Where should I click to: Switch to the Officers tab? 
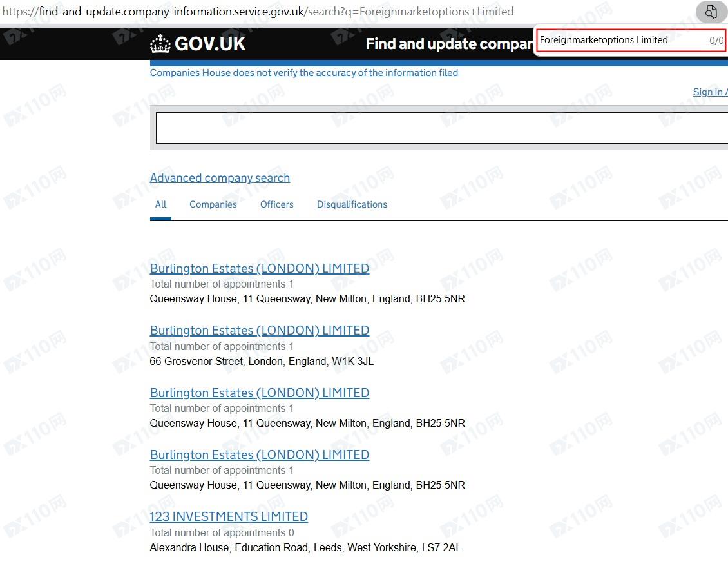coord(276,204)
